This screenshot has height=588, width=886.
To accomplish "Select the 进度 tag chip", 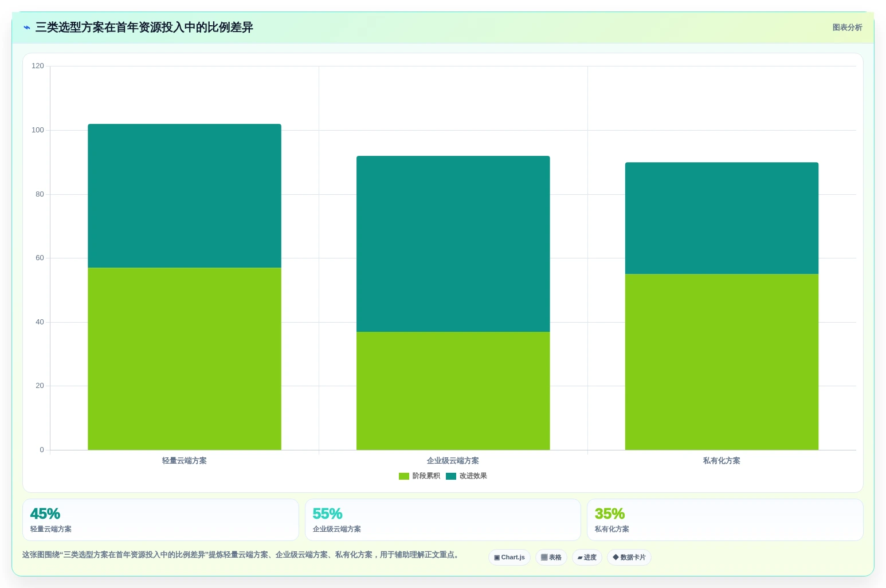I will tap(587, 557).
